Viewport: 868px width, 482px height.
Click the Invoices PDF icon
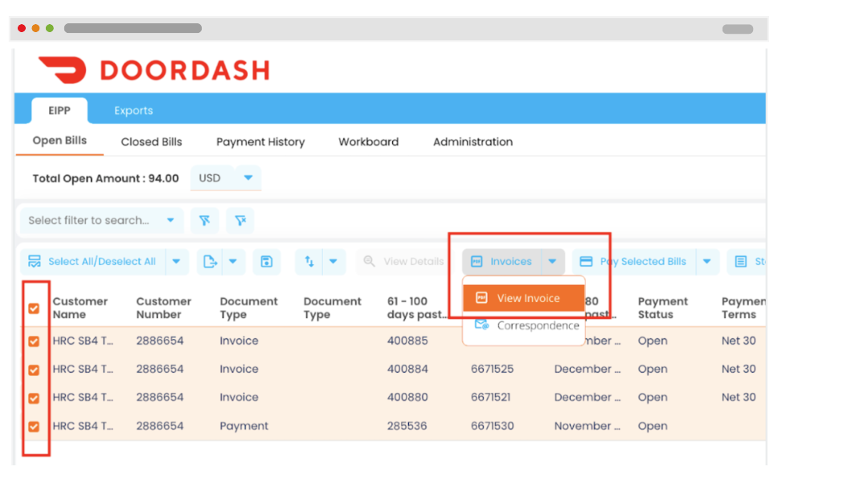[477, 261]
